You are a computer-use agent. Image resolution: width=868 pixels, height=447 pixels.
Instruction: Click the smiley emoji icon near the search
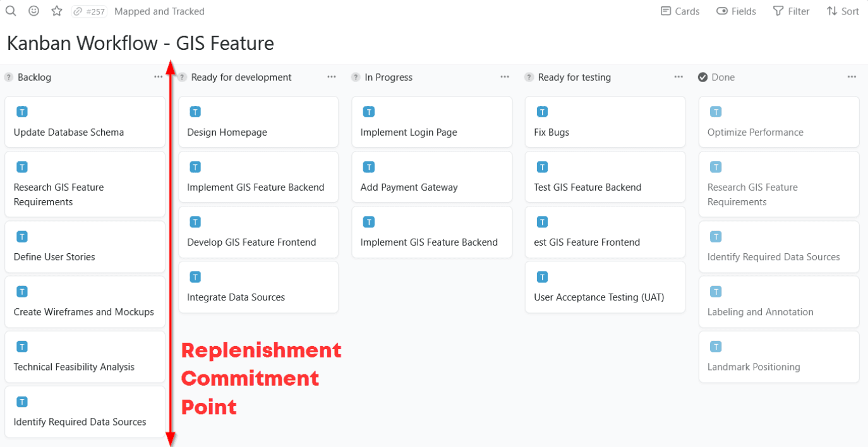point(33,11)
